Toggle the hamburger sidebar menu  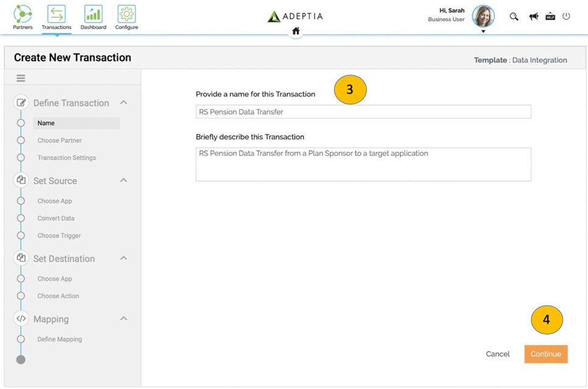[21, 78]
